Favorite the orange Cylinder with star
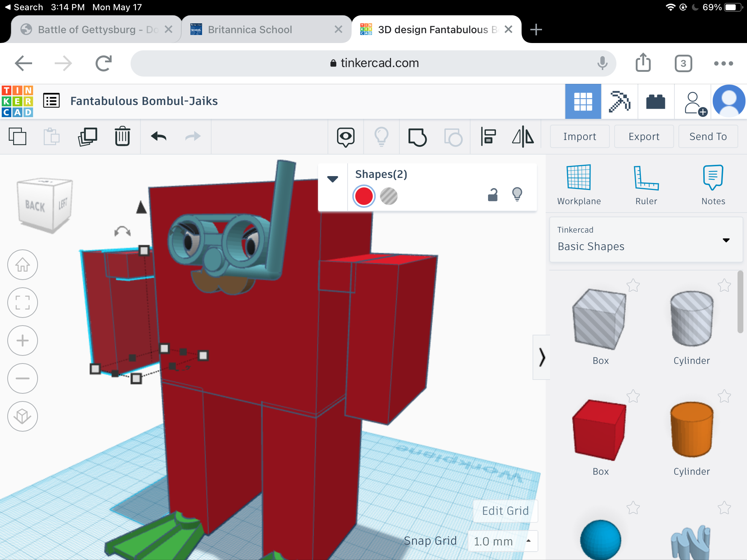This screenshot has width=747, height=560. [x=724, y=396]
